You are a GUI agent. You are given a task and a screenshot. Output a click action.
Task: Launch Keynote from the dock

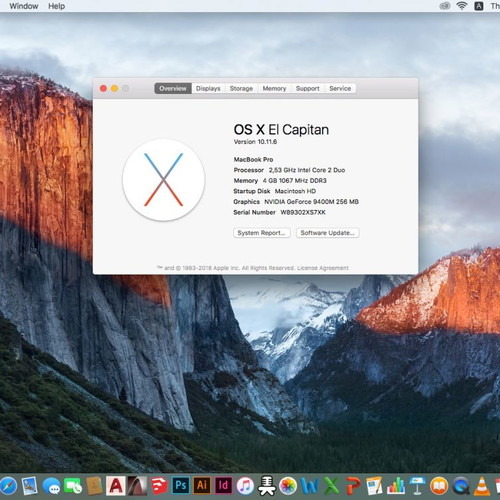[417, 486]
